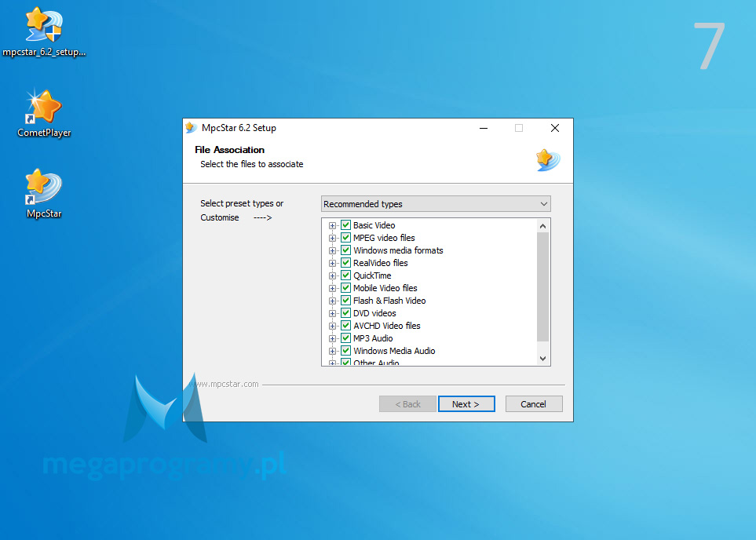The image size is (756, 540).
Task: Select the CometPlayer desktop shortcut
Action: (44, 113)
